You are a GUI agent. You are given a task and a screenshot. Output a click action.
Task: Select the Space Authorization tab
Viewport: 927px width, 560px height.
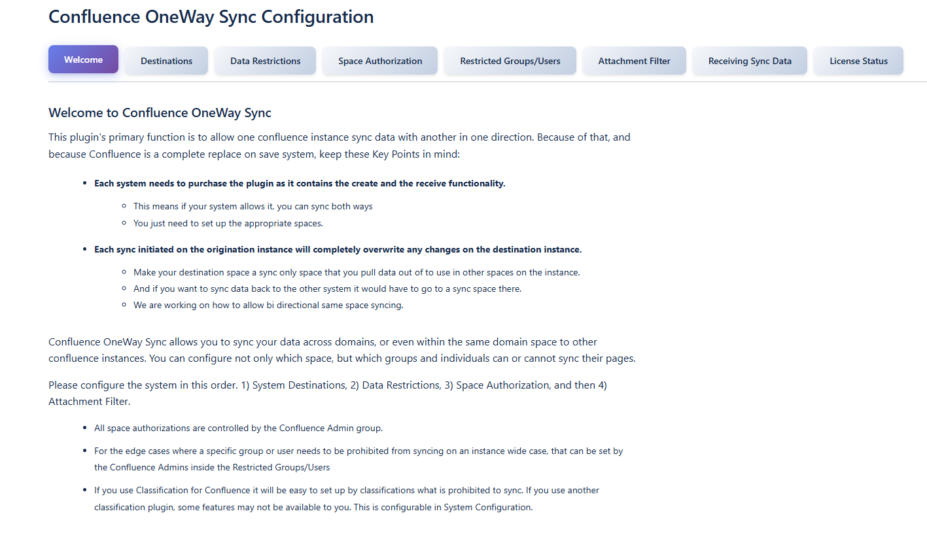pos(379,60)
